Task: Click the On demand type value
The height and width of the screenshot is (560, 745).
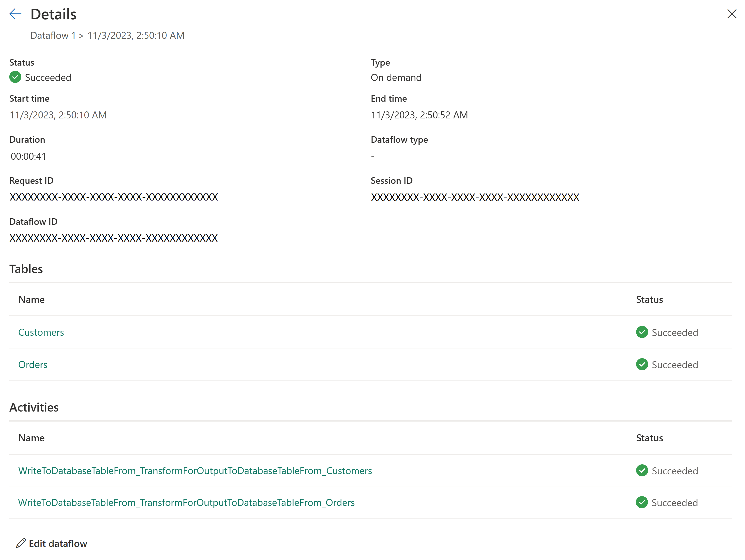Action: (396, 78)
